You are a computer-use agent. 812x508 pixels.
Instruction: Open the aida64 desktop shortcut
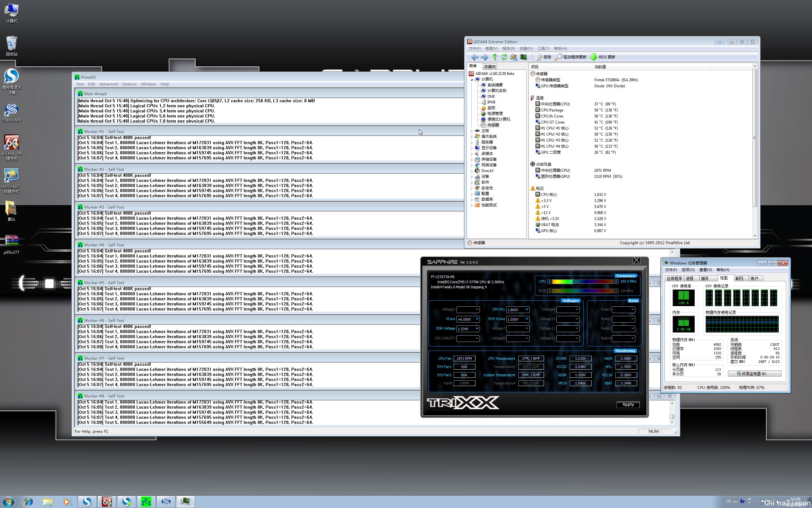point(11,148)
